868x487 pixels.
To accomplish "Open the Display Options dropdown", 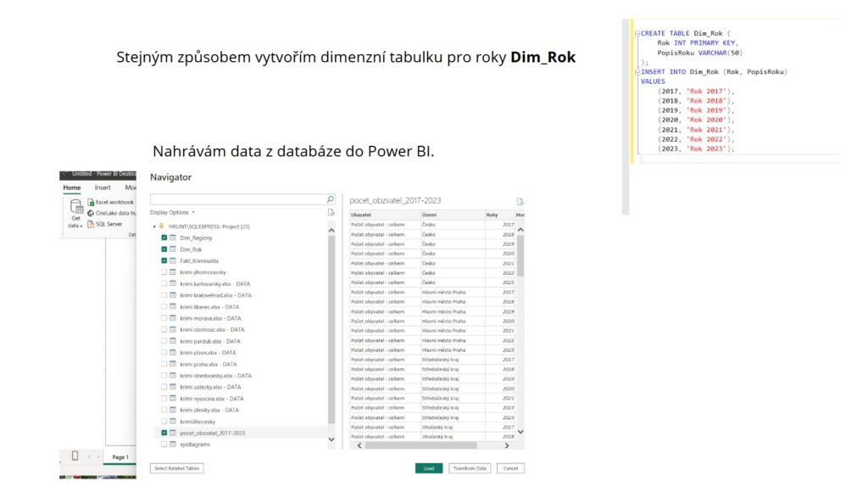I will [x=172, y=213].
